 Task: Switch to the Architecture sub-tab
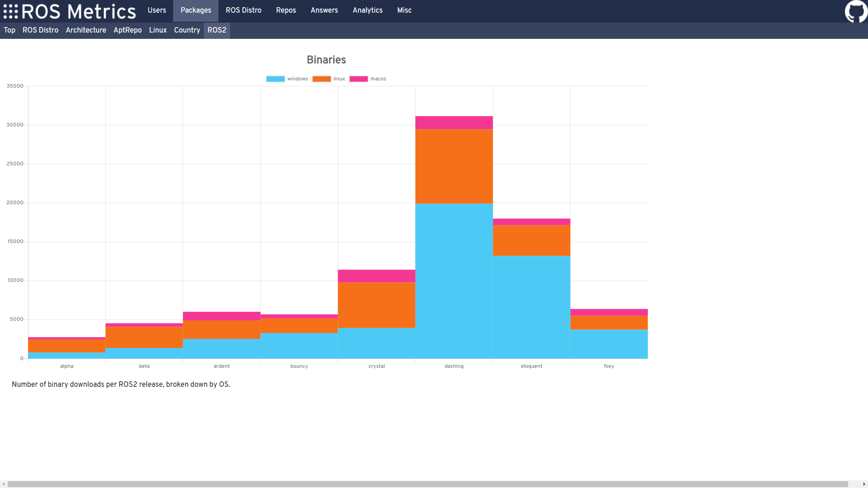[86, 30]
